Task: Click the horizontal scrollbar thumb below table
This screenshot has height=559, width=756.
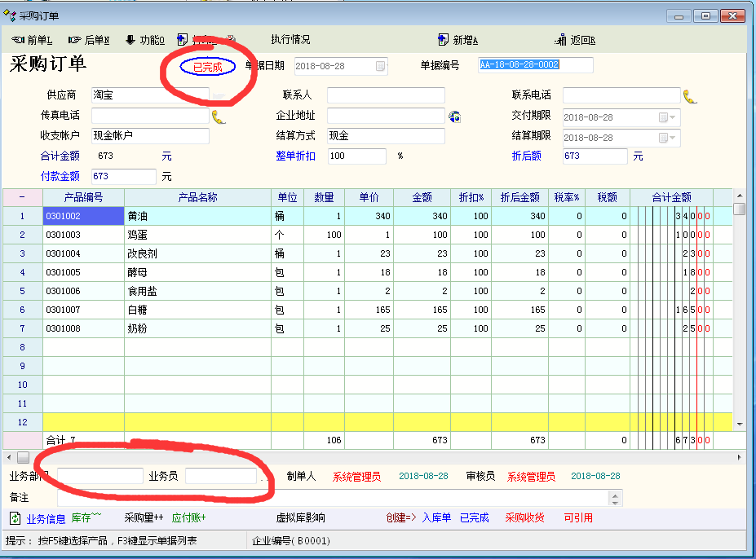Action: (23, 458)
